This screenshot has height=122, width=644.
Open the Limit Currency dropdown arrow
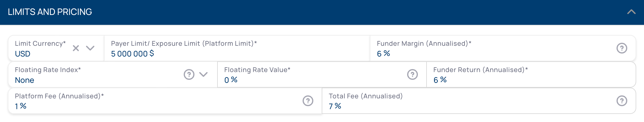tap(90, 48)
